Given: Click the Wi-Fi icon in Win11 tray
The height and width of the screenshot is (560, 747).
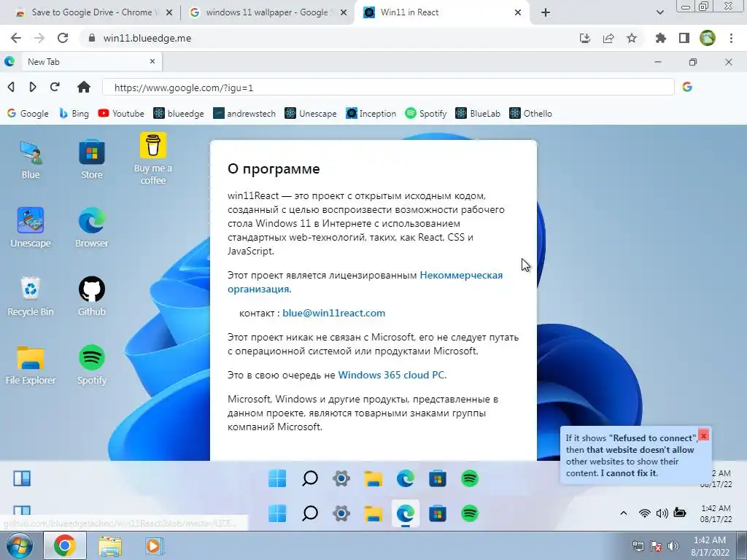Looking at the screenshot, I should pyautogui.click(x=645, y=513).
